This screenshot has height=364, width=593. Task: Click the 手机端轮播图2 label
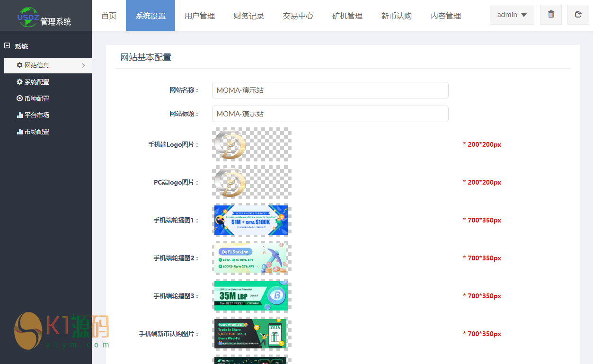(x=176, y=258)
